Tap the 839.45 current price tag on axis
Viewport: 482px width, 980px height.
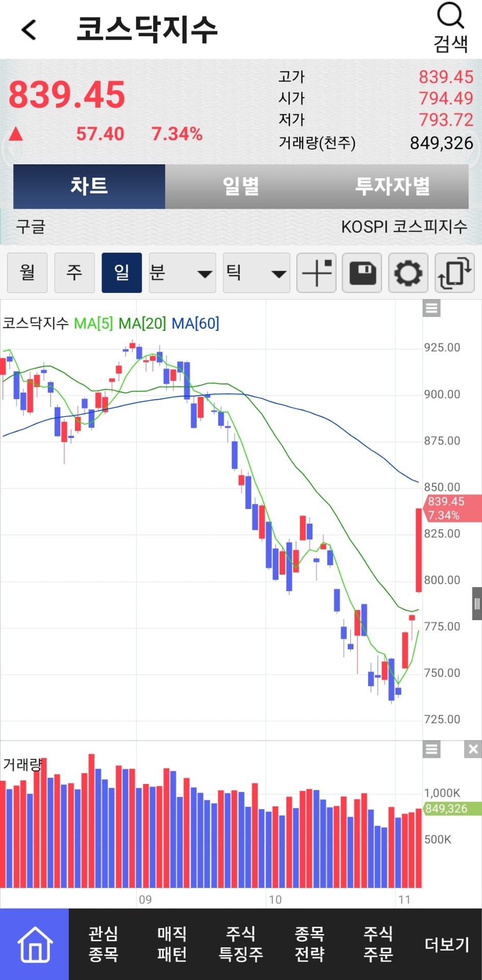pyautogui.click(x=452, y=508)
